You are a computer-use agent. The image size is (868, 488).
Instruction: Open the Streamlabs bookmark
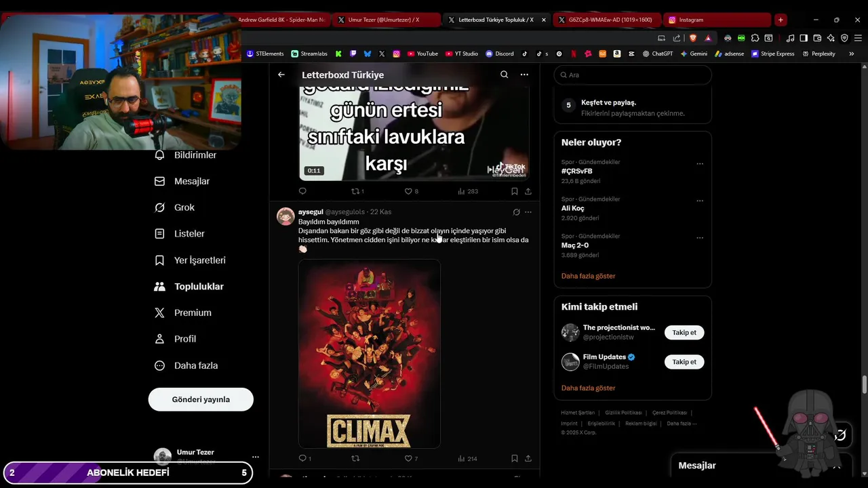(x=309, y=54)
